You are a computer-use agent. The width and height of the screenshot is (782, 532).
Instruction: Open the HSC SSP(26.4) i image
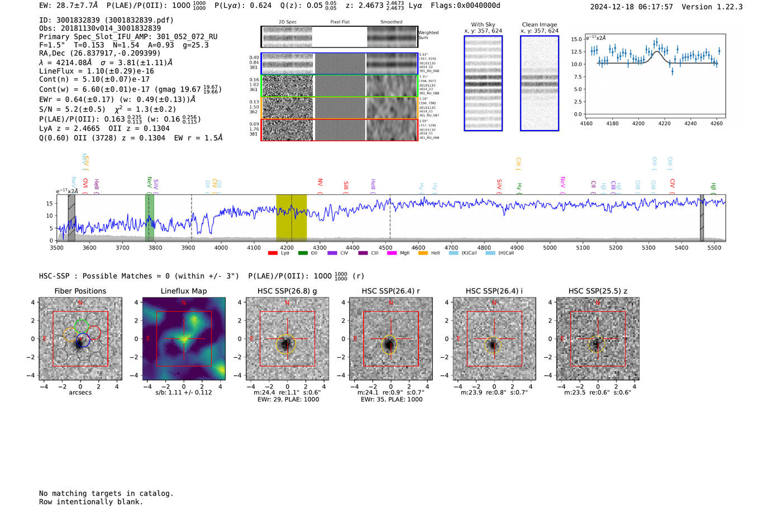click(494, 339)
